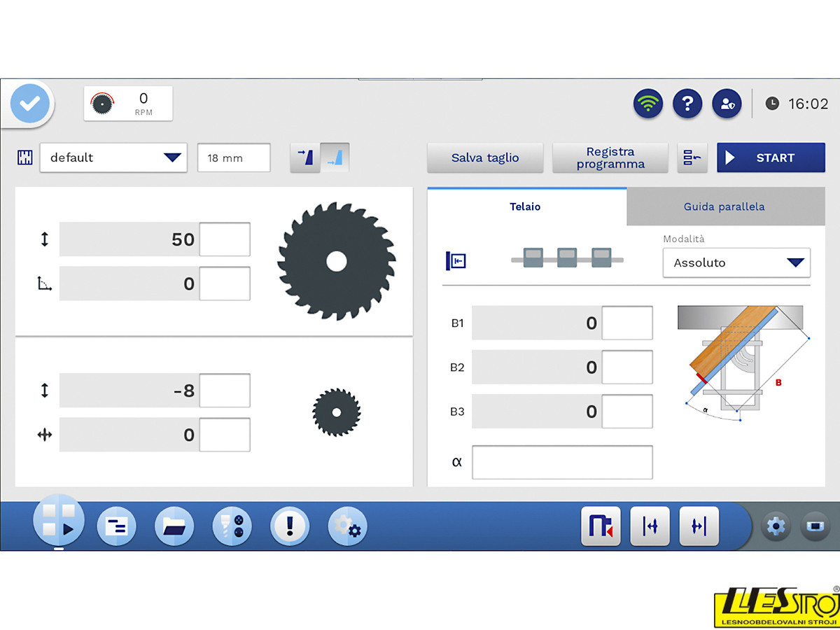
Task: Click the Wi-Fi connection status icon
Action: click(648, 104)
